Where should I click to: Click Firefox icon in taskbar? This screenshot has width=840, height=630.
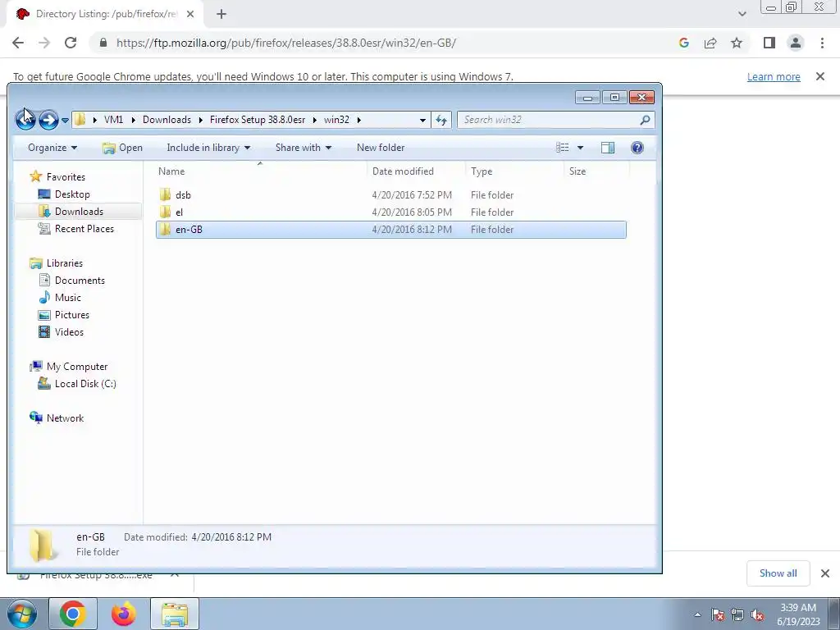[x=123, y=614]
